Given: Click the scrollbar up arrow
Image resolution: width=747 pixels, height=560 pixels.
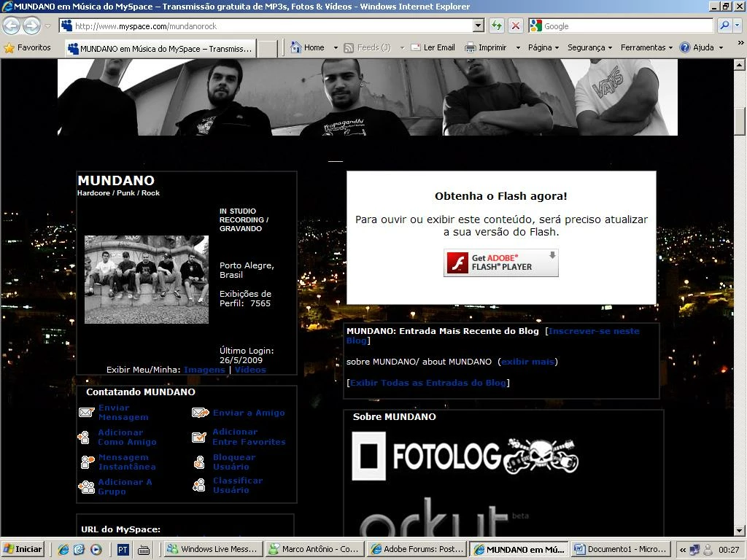Looking at the screenshot, I should coord(740,65).
